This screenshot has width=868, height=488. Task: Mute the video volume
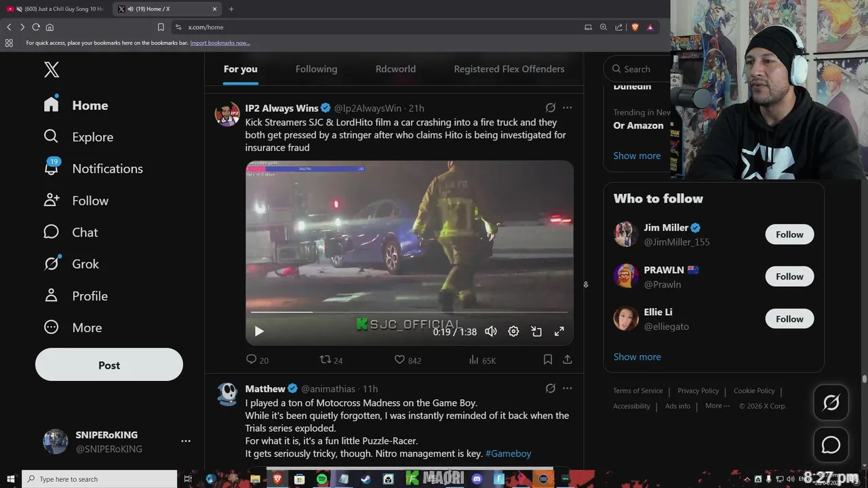(491, 331)
